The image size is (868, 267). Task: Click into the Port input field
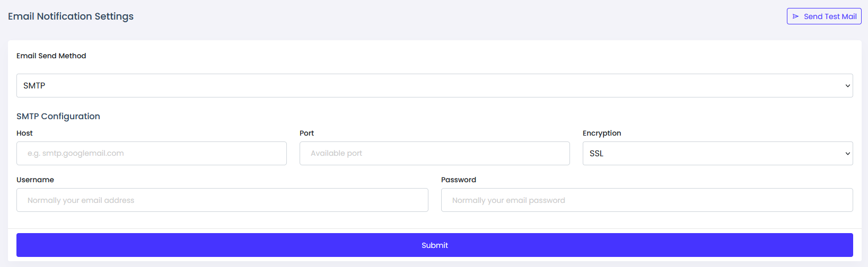point(435,154)
